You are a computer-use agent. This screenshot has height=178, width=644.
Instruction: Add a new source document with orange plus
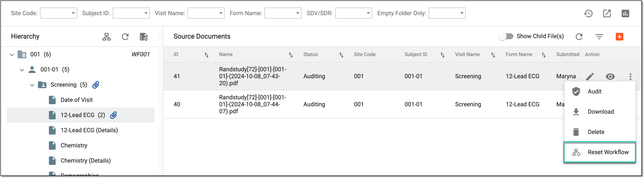point(620,37)
